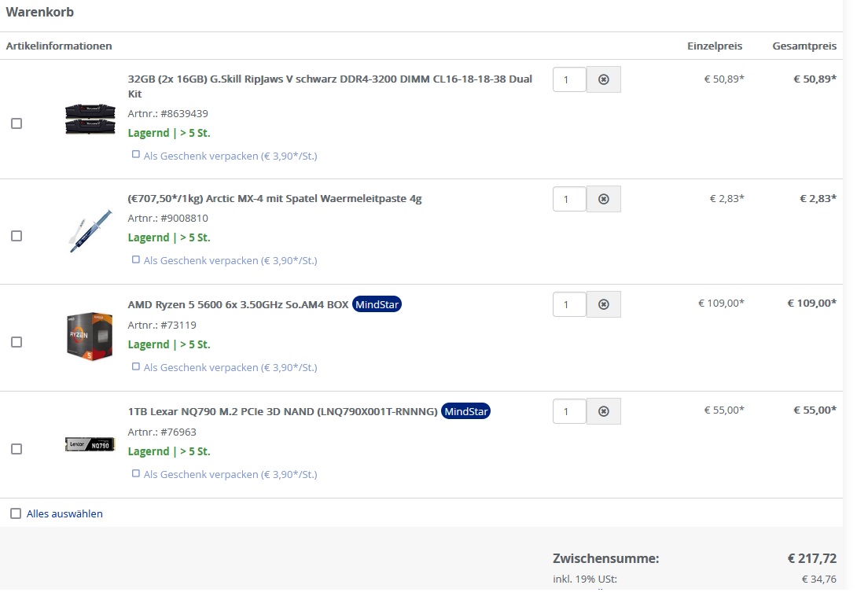This screenshot has height=596, width=868.
Task: Click the Warenkorb page heading
Action: 40,12
